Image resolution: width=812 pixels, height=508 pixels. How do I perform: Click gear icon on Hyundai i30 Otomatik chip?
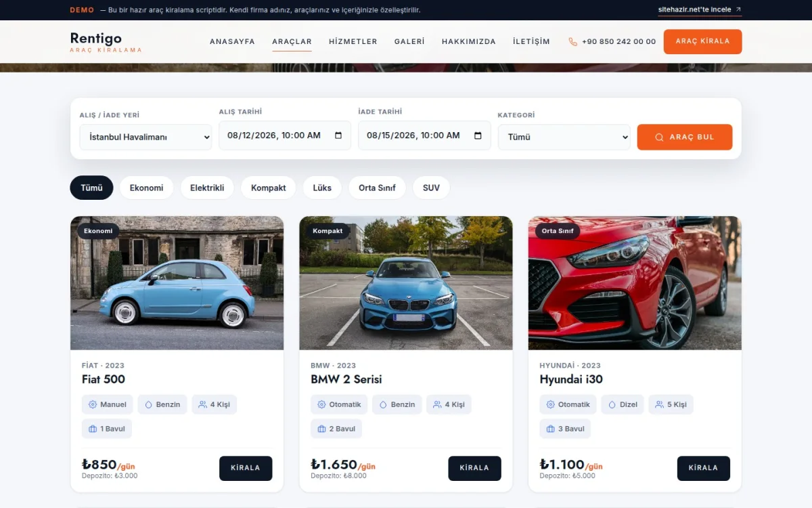(x=550, y=404)
